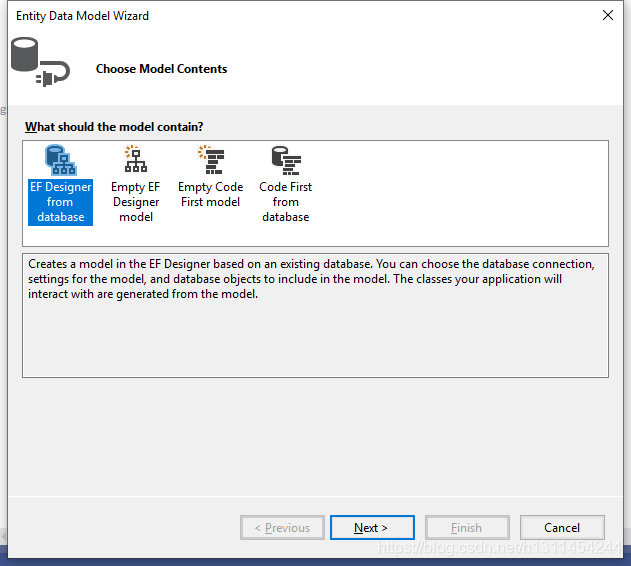Select the Empty EF Designer model icon
The width and height of the screenshot is (631, 566).
point(136,159)
